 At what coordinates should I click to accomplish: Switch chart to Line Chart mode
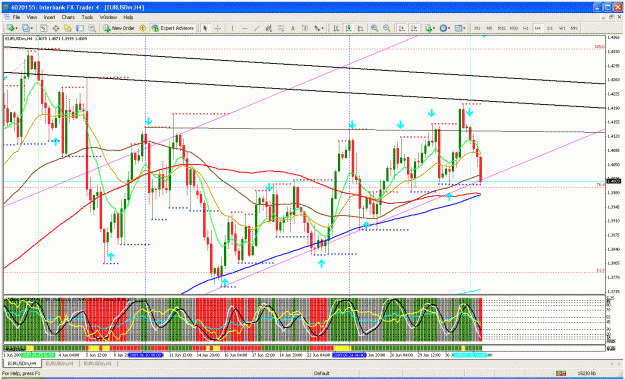point(360,28)
